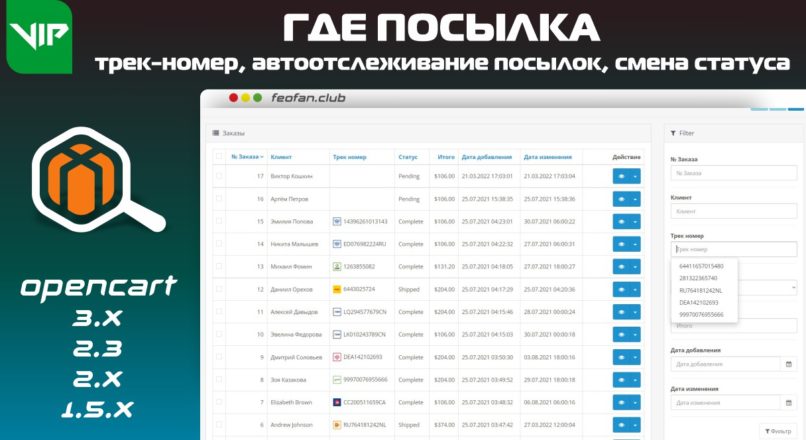Click orange carrier icon beside RU764181242NL in table
This screenshot has height=440, width=806.
(337, 425)
